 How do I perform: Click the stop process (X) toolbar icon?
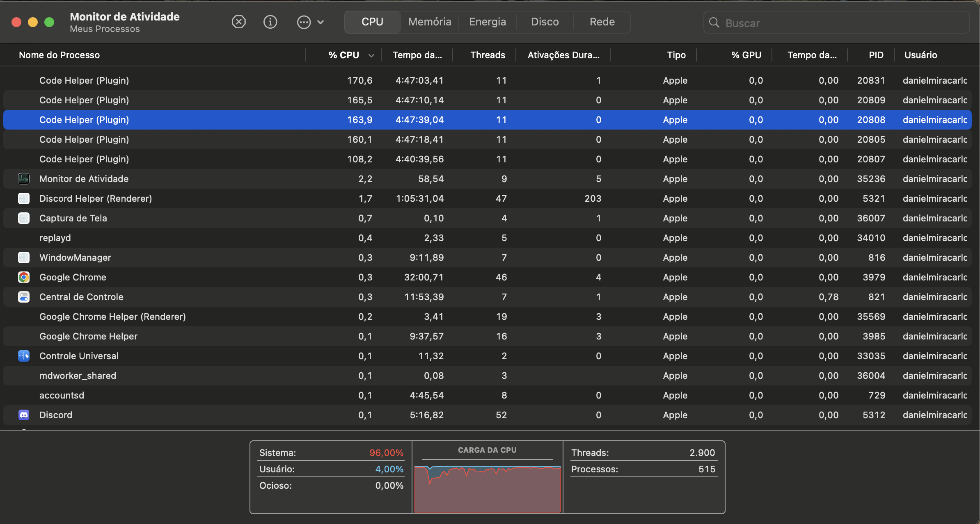click(x=238, y=22)
